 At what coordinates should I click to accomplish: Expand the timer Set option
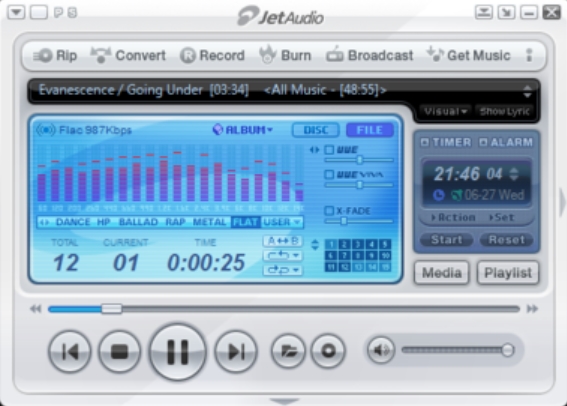[502, 217]
